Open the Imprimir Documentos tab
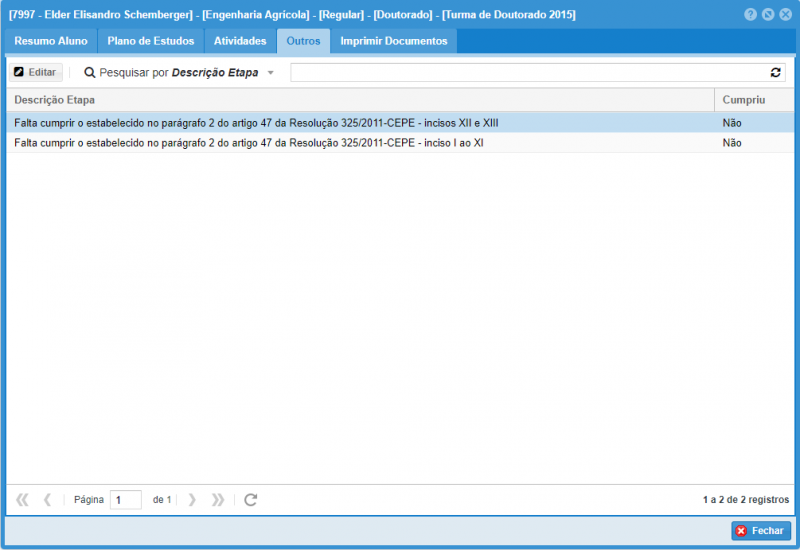The width and height of the screenshot is (800, 550). (394, 41)
